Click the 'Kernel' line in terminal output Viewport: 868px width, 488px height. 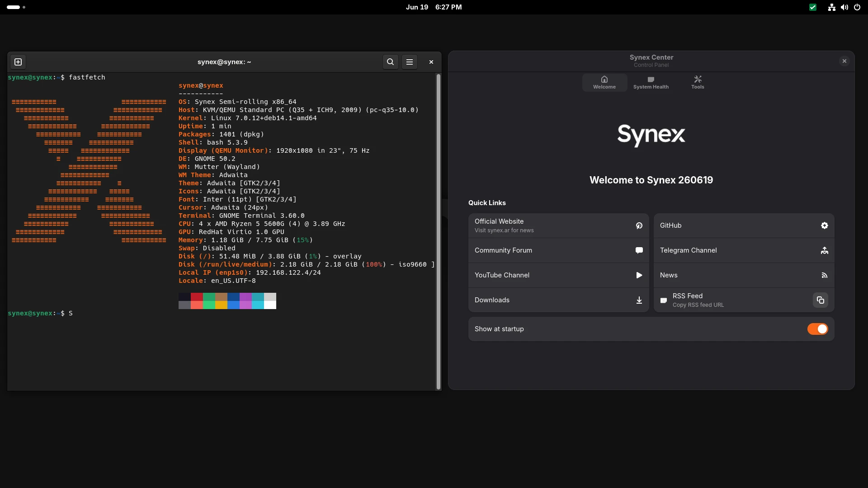pos(247,118)
